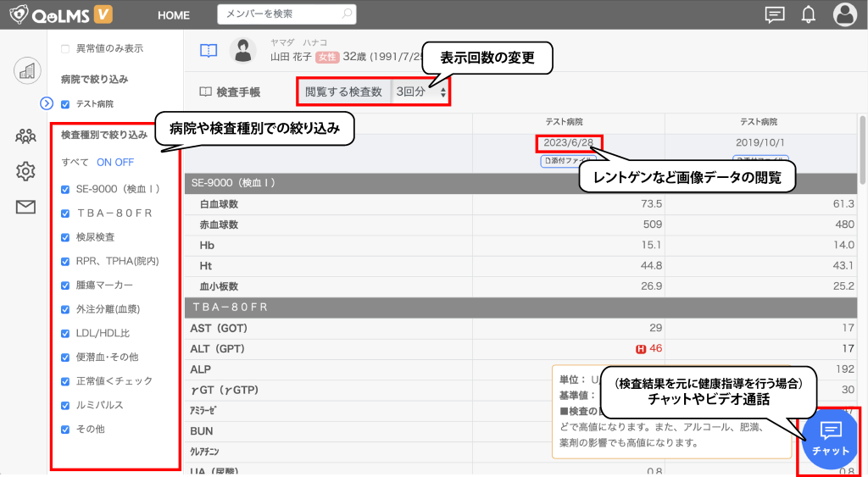Open the user account avatar menu

click(x=845, y=14)
